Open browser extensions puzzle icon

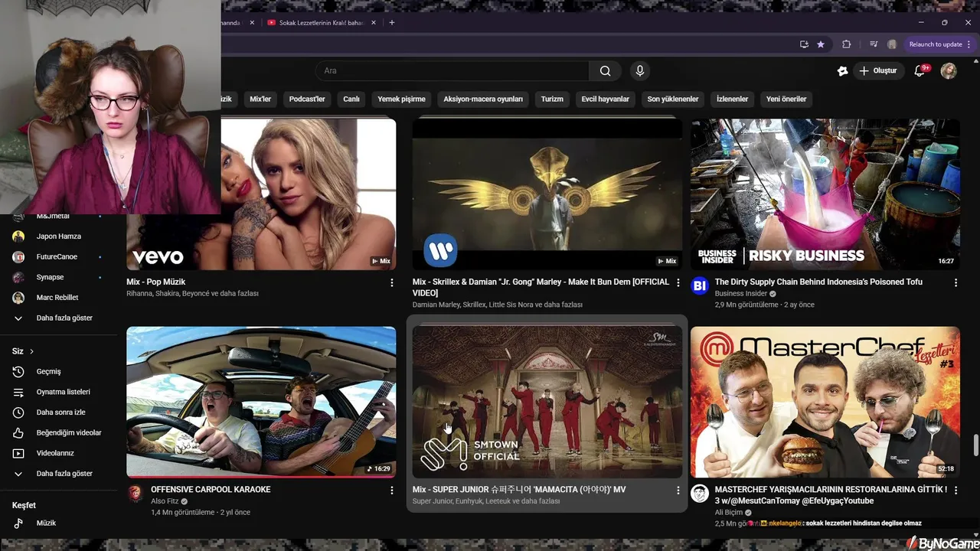pos(846,44)
